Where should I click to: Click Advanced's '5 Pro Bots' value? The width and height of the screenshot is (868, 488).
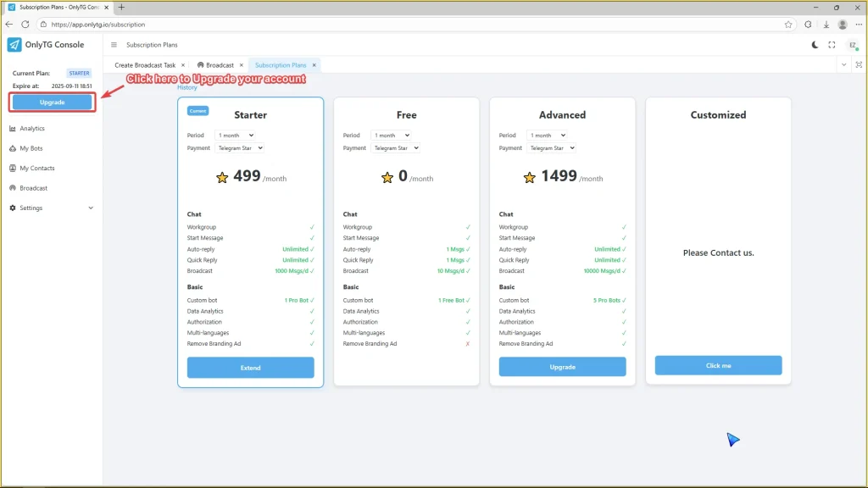[607, 301]
